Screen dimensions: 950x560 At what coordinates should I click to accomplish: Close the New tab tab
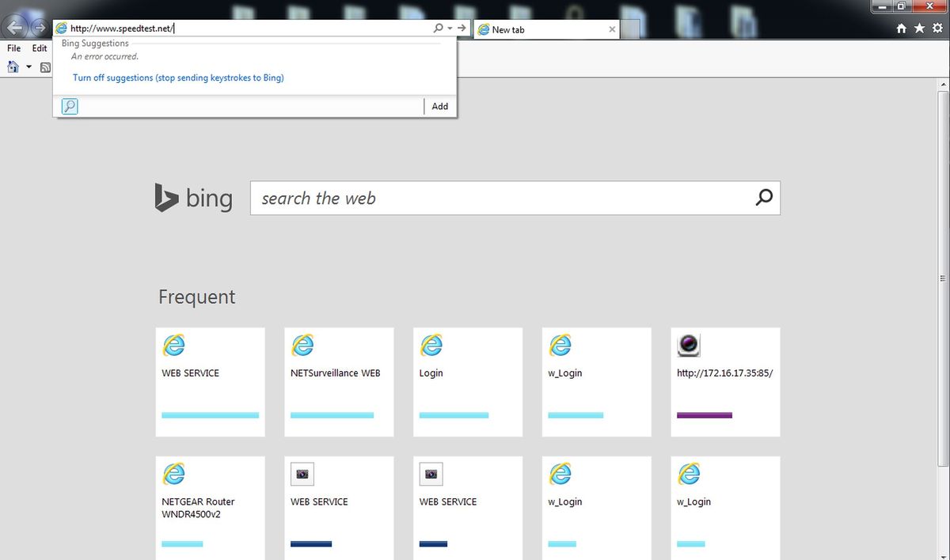612,29
